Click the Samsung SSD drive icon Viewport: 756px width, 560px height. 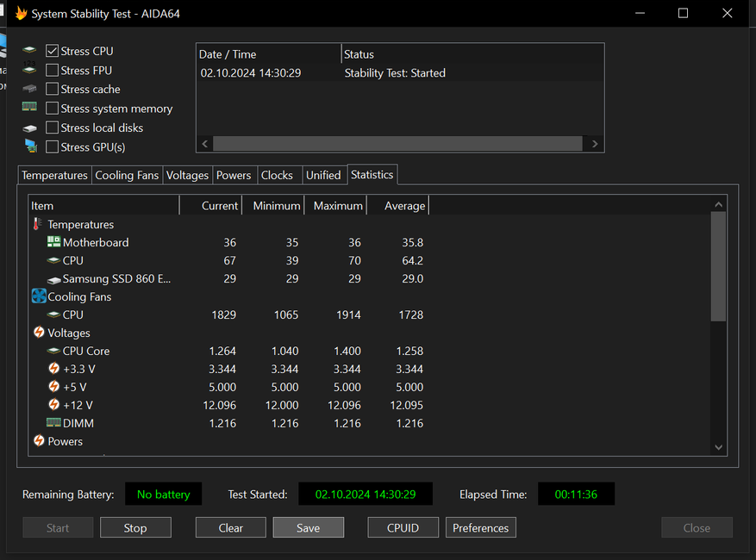tap(53, 279)
